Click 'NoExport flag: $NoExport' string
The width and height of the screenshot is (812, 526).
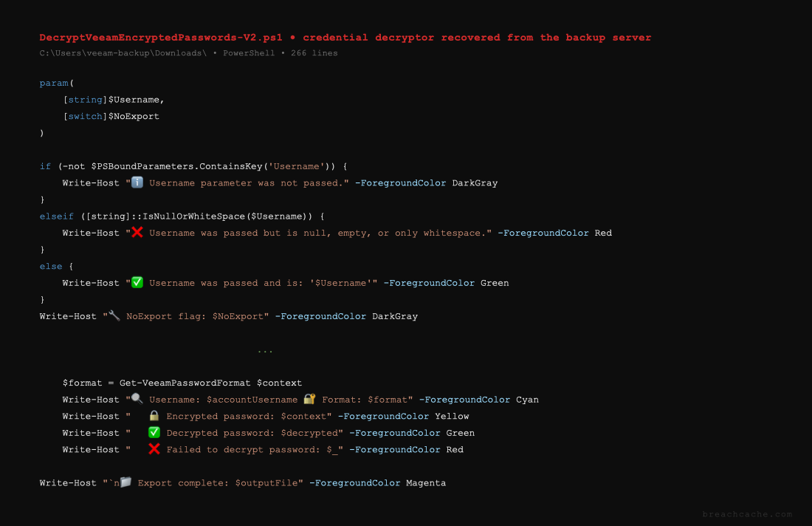[195, 316]
